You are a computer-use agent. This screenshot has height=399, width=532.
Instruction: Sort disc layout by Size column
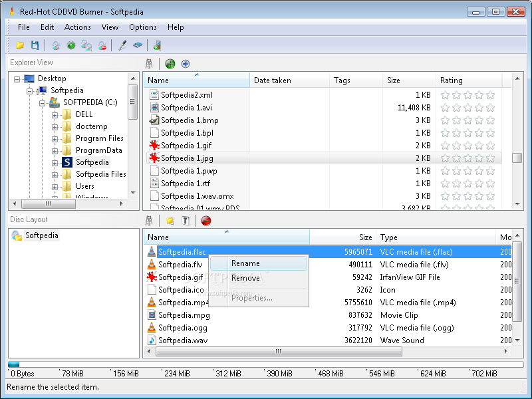pyautogui.click(x=342, y=237)
